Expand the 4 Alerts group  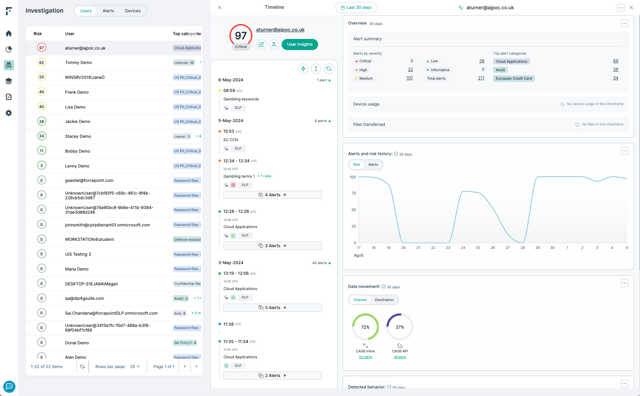272,195
